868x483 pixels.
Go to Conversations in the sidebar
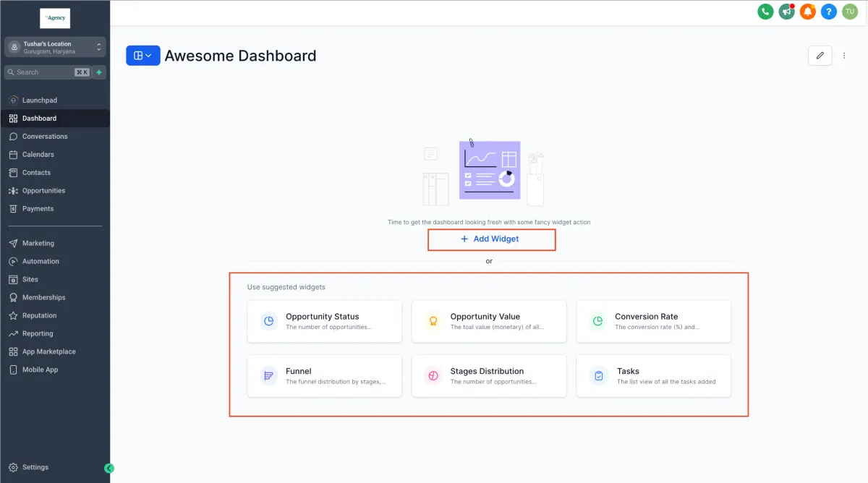(x=45, y=137)
